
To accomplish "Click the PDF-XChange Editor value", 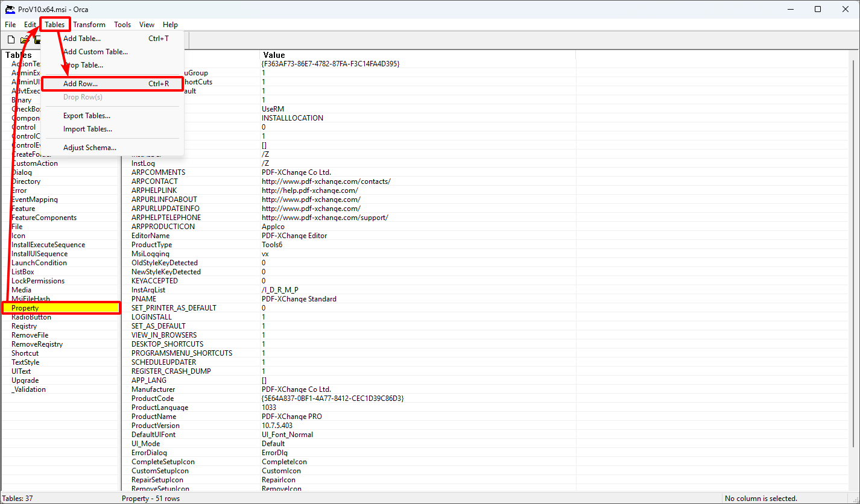I will pyautogui.click(x=294, y=236).
